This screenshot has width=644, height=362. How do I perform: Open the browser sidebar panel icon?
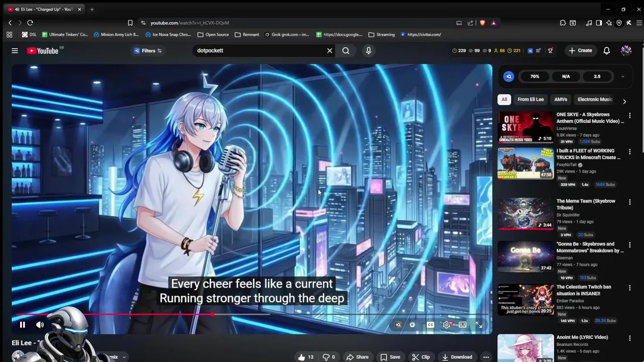click(599, 23)
